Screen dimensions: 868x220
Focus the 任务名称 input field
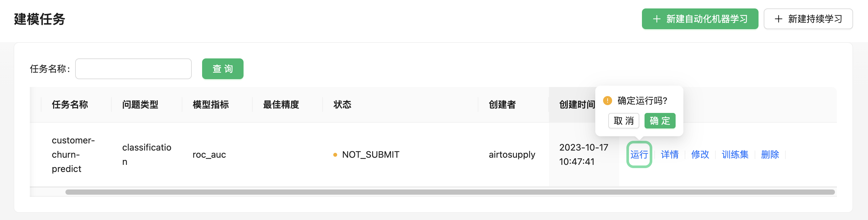pos(133,69)
